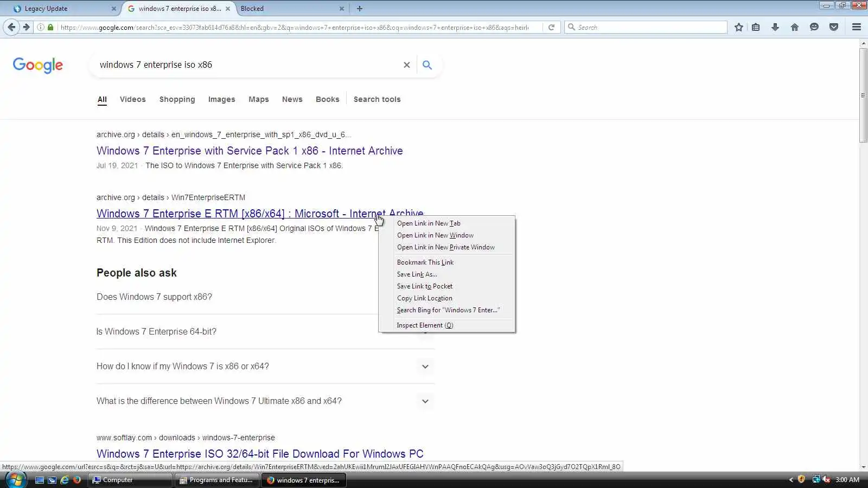
Task: Click Switch between windows quick launch icon
Action: pos(52,480)
